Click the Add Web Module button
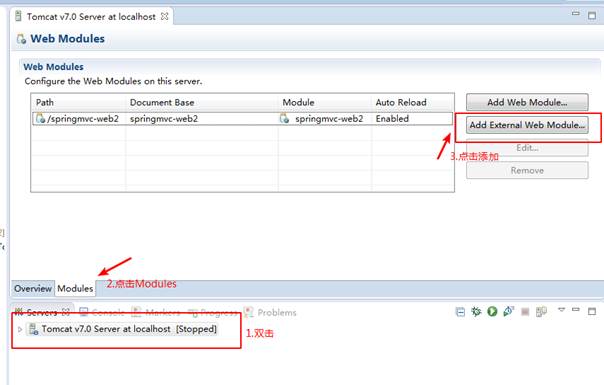 click(527, 103)
